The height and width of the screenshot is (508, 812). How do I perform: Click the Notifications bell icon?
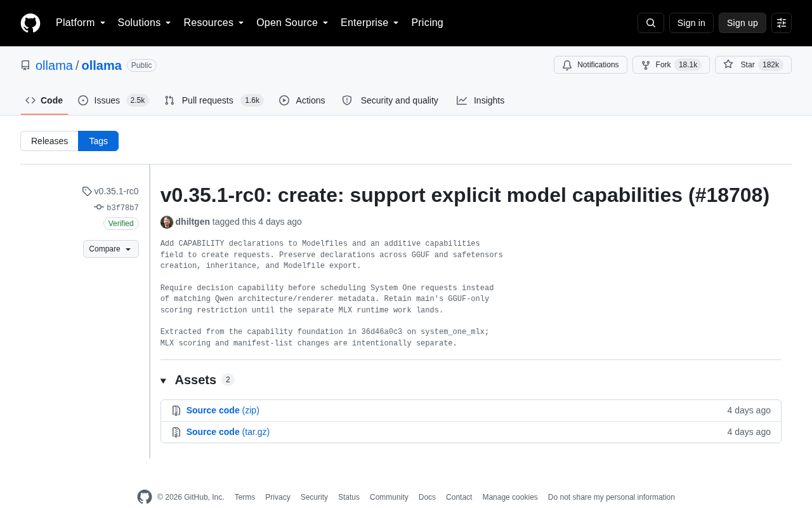point(567,65)
